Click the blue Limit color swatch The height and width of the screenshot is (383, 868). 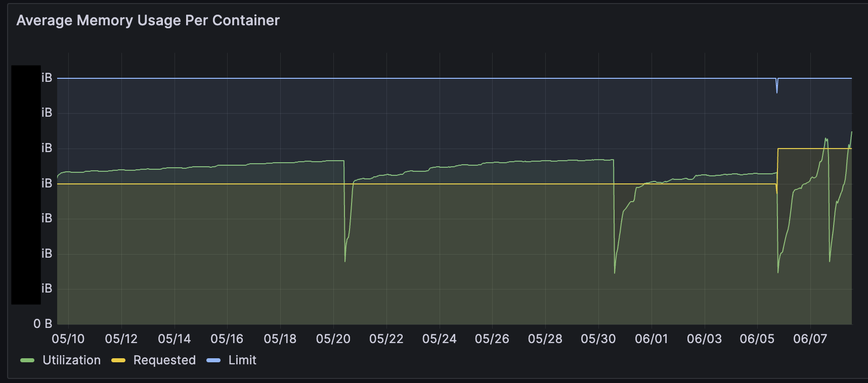213,361
